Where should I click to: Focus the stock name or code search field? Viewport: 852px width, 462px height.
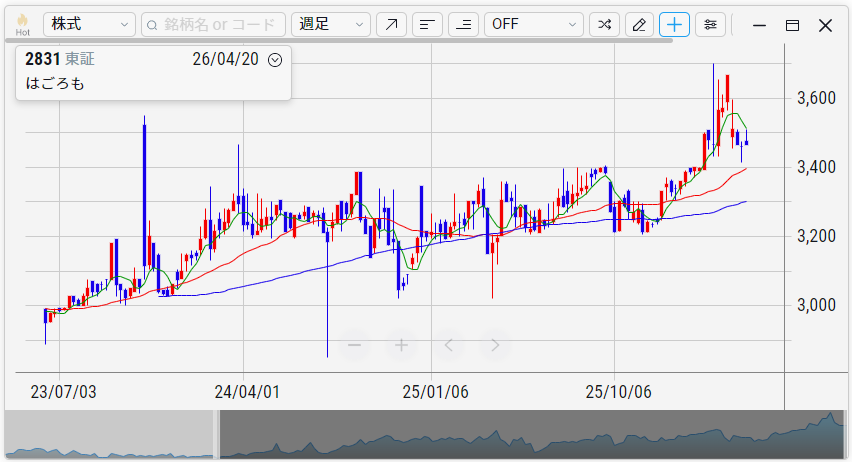pos(213,25)
